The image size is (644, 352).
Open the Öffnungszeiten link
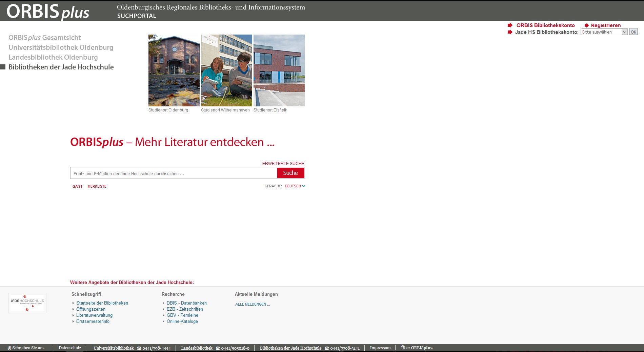click(x=91, y=309)
